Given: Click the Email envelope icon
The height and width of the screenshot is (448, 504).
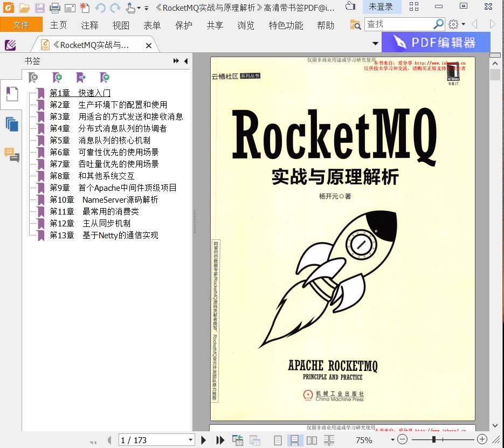Looking at the screenshot, I should 70,8.
